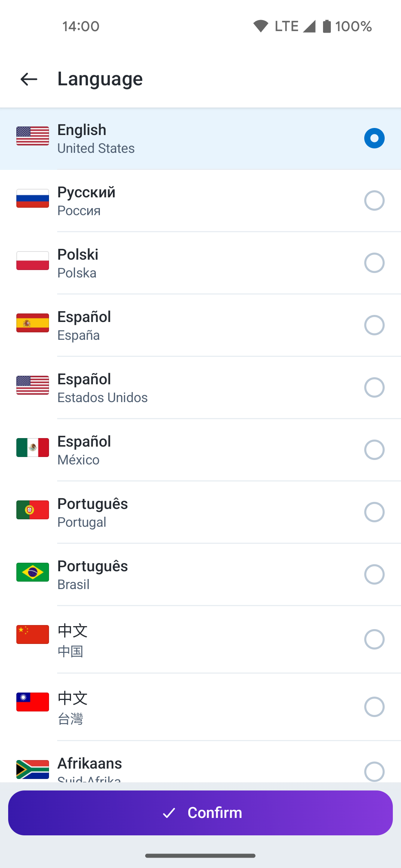This screenshot has height=868, width=401.
Task: Tap the Mexico flag icon
Action: tap(33, 448)
